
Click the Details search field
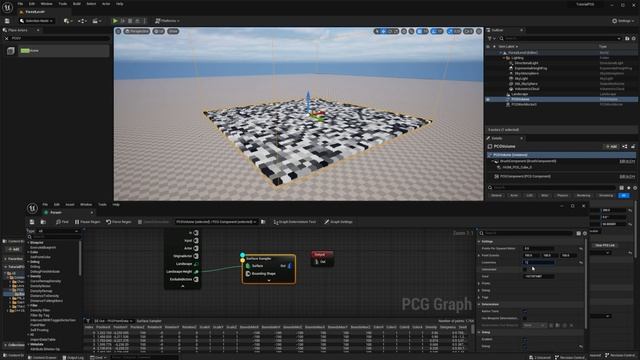553,188
